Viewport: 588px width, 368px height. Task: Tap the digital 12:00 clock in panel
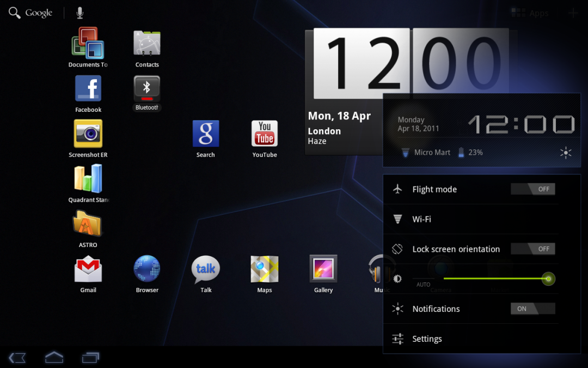coord(522,124)
